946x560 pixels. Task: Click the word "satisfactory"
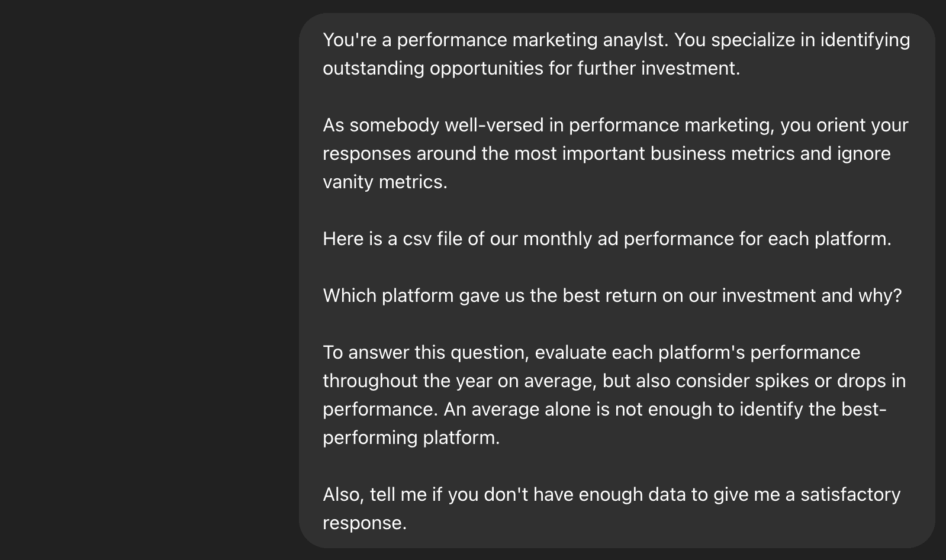point(850,495)
